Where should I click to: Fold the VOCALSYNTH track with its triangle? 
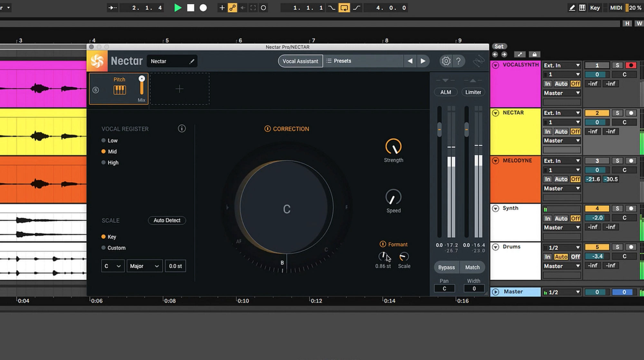(x=496, y=65)
